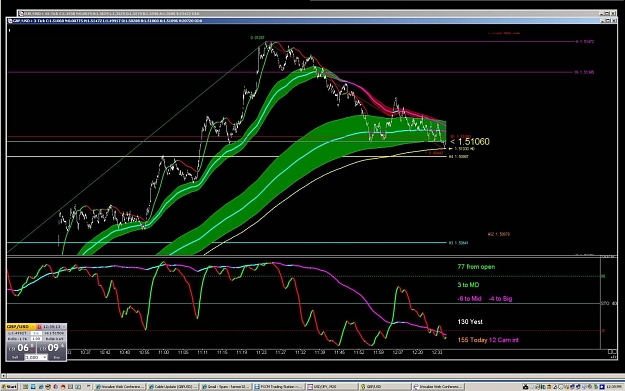The width and height of the screenshot is (625, 391).
Task: Click the red lock icon in rate widget
Action: (39, 326)
